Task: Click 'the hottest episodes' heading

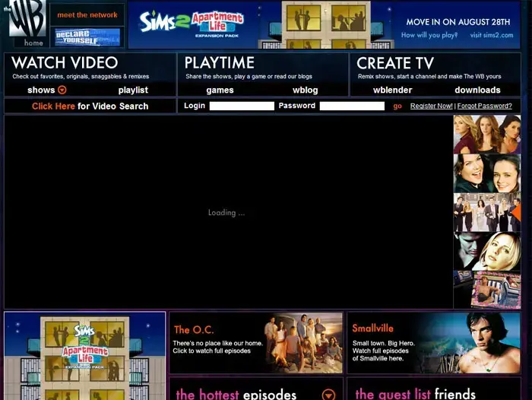Action: tap(236, 394)
